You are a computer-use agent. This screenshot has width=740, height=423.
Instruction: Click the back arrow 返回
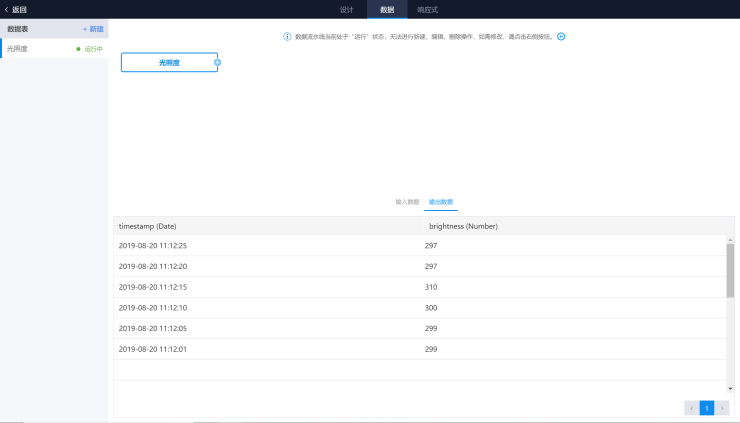coord(16,9)
